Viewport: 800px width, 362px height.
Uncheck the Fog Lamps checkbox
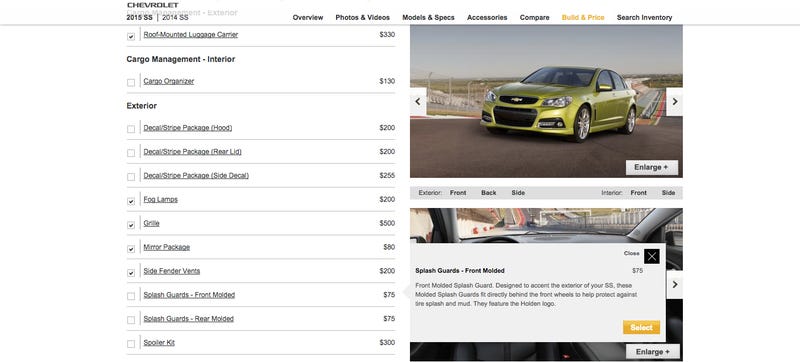tap(131, 201)
